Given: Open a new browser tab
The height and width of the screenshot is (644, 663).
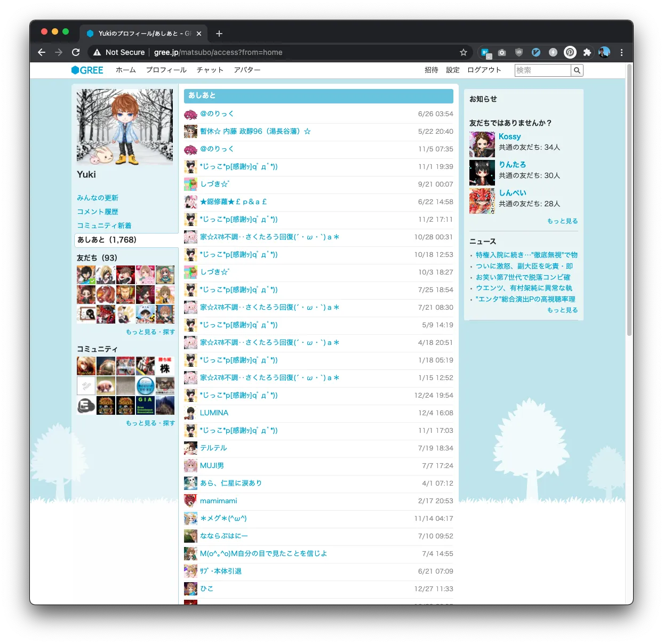Looking at the screenshot, I should tap(219, 34).
